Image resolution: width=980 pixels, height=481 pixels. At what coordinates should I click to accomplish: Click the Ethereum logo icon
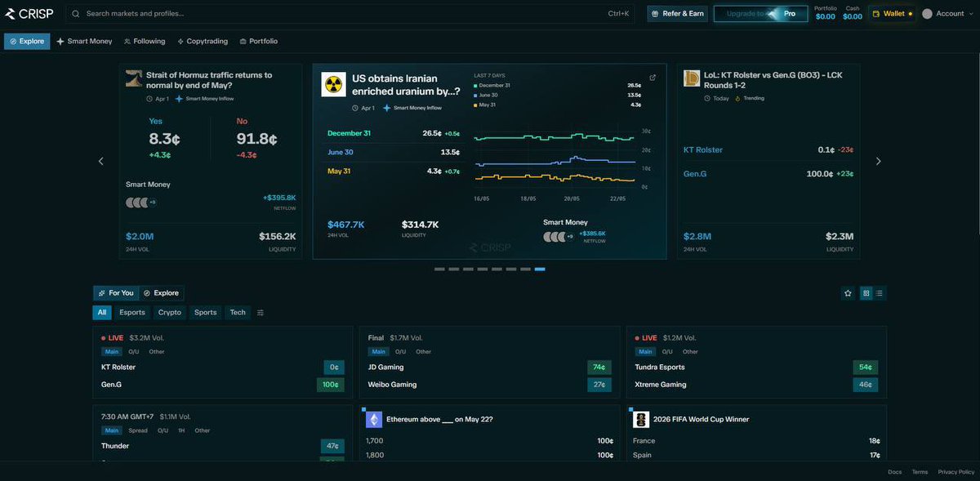point(374,419)
